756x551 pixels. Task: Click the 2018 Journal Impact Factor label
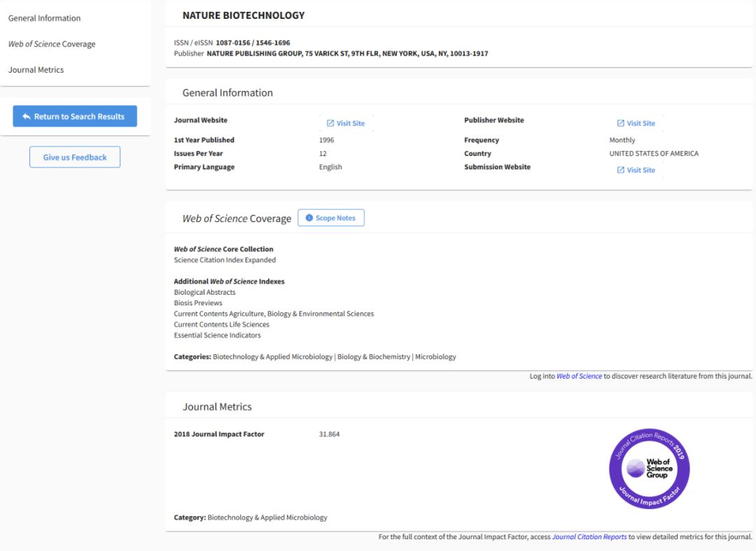point(219,434)
